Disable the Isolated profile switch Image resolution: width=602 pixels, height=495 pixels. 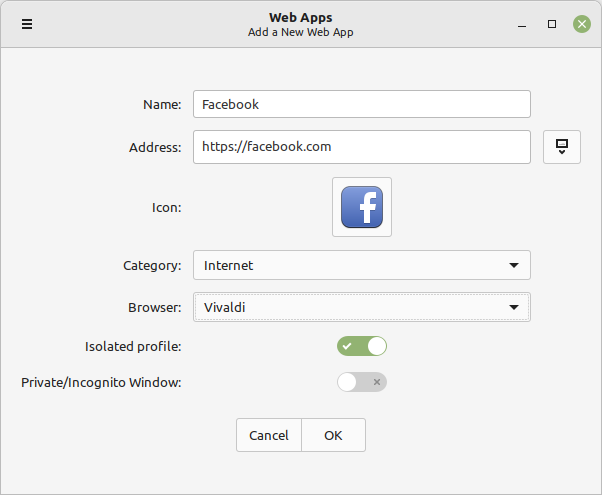pos(362,346)
